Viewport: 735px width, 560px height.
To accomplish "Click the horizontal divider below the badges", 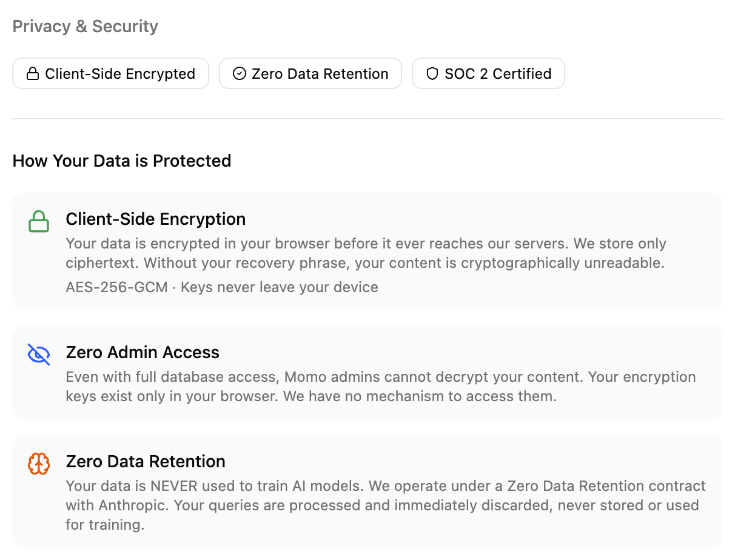I will click(367, 119).
